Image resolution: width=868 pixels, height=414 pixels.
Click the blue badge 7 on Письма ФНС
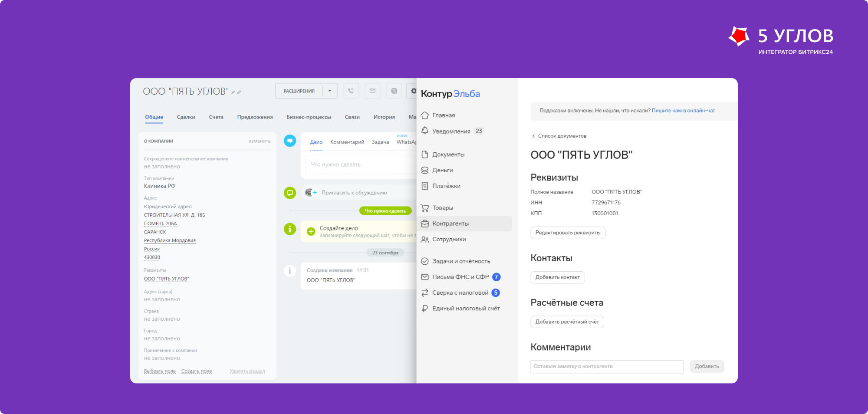point(496,277)
